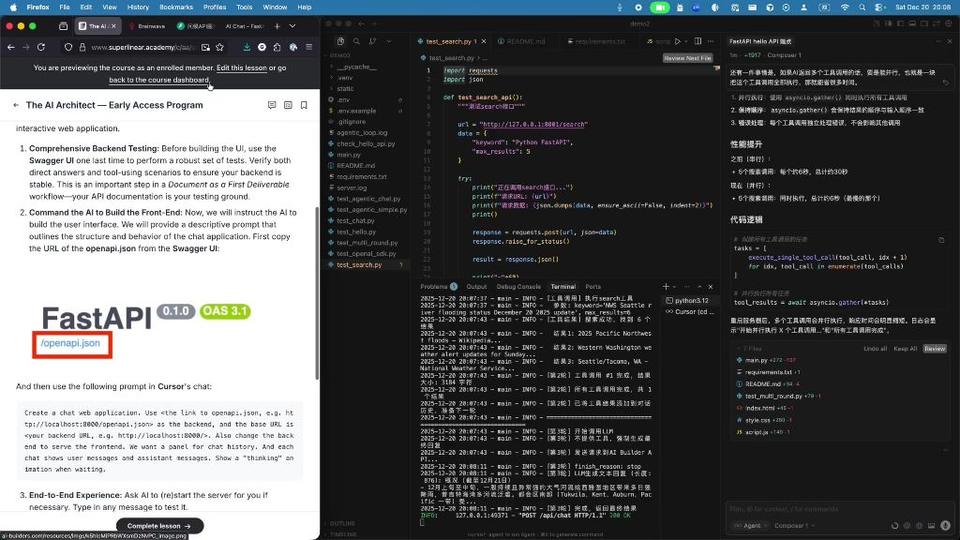
Task: Click Keep All in the chat changes
Action: [x=905, y=348]
